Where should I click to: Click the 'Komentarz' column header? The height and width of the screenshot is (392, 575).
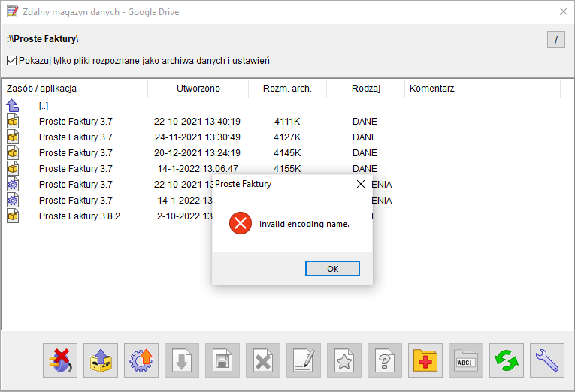(483, 89)
